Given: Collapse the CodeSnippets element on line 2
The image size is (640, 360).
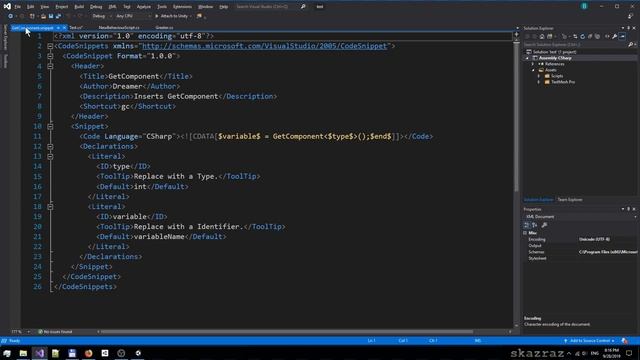Looking at the screenshot, I should pyautogui.click(x=50, y=46).
